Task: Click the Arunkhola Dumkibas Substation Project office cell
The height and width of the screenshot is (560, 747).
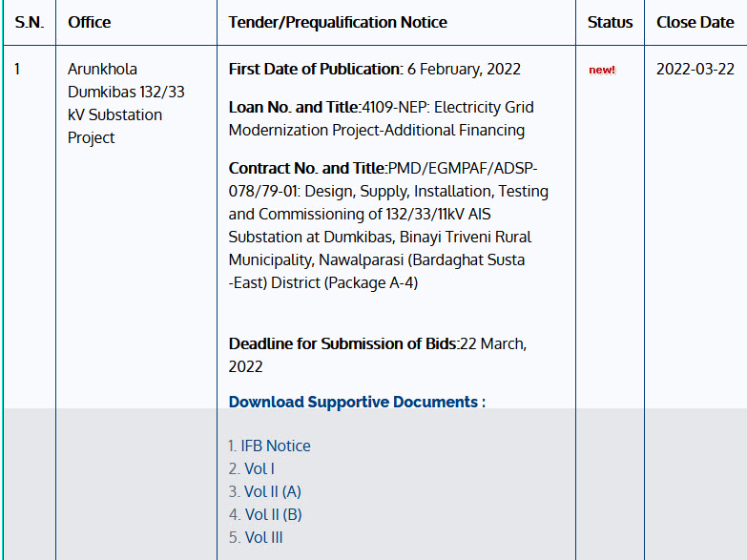Action: click(114, 103)
